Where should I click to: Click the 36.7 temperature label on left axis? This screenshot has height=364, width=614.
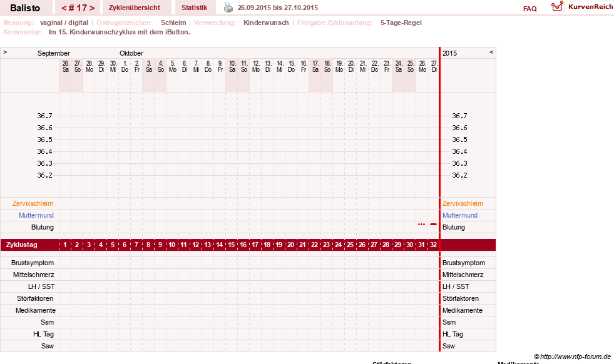pos(44,116)
